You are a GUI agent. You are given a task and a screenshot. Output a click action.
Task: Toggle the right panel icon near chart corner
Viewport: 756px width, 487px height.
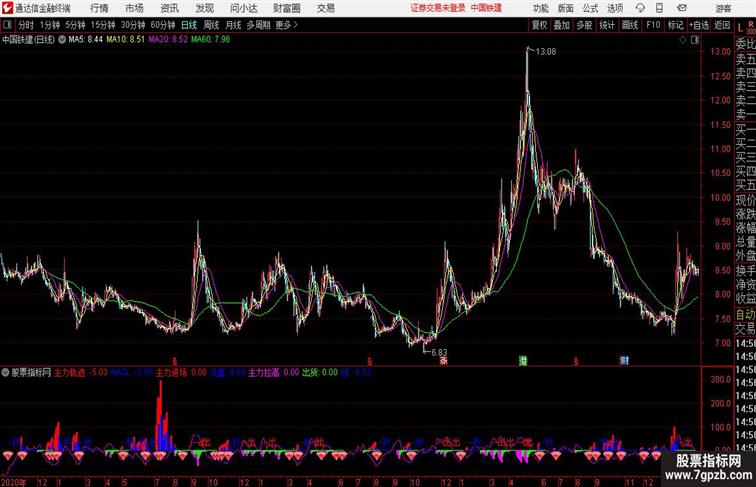(695, 40)
